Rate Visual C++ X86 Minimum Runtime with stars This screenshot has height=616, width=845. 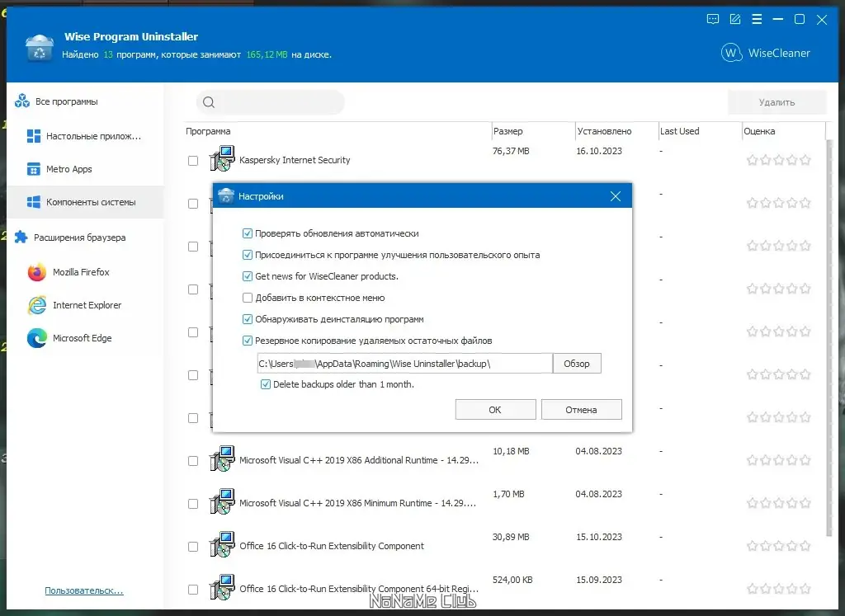coord(778,503)
